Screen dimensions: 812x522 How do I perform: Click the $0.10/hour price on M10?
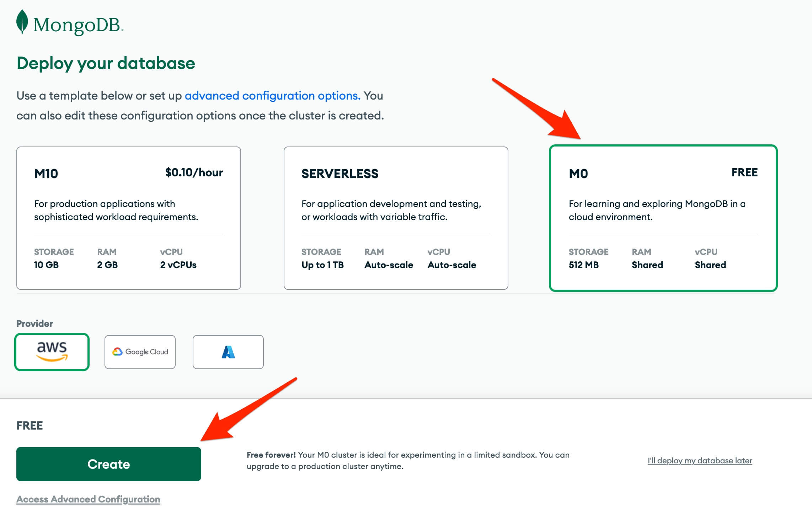pos(194,172)
